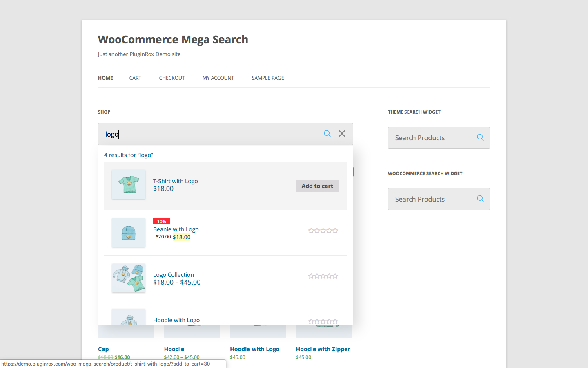The width and height of the screenshot is (588, 368).
Task: Go to the Home menu item
Action: [x=105, y=78]
